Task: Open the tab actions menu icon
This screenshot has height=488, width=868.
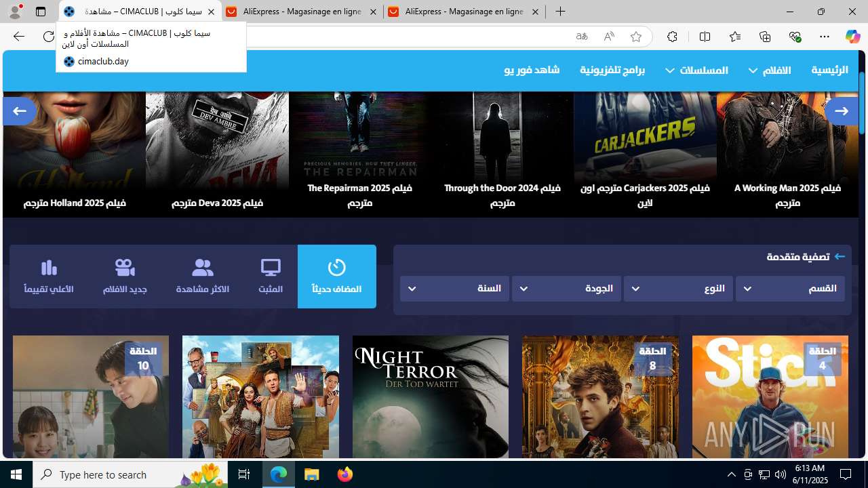Action: click(41, 12)
